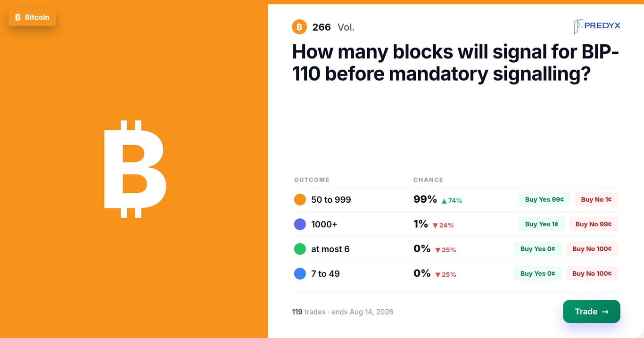644x338 pixels.
Task: Buy No at 99¢ for 1000+
Action: coord(594,224)
